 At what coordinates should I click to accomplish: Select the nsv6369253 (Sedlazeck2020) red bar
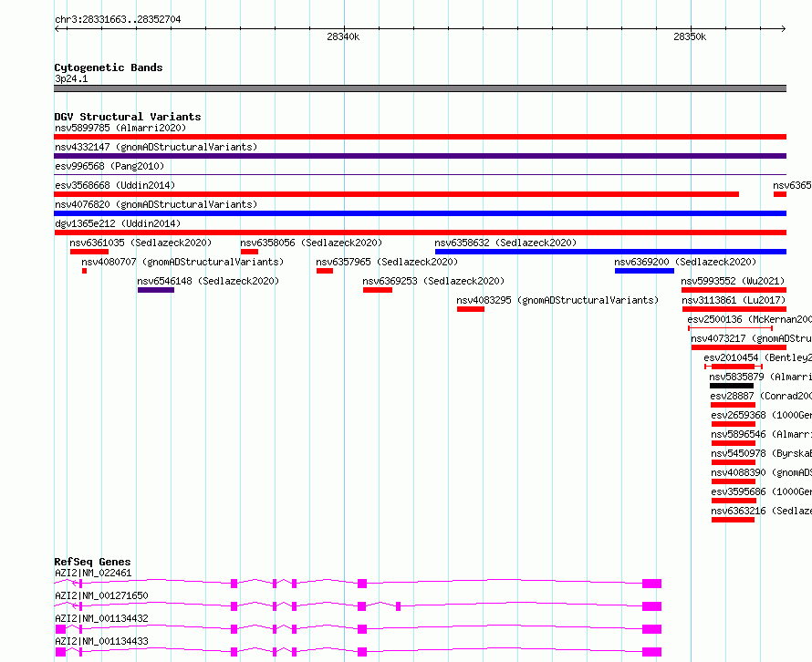click(378, 290)
